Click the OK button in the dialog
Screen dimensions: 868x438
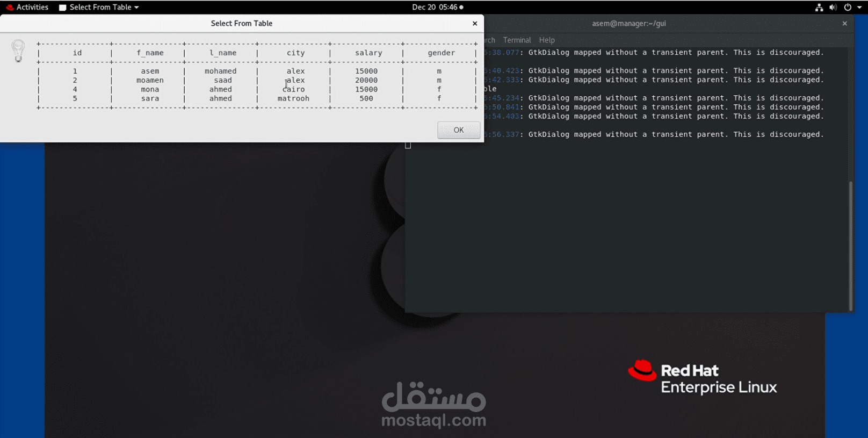pyautogui.click(x=459, y=130)
